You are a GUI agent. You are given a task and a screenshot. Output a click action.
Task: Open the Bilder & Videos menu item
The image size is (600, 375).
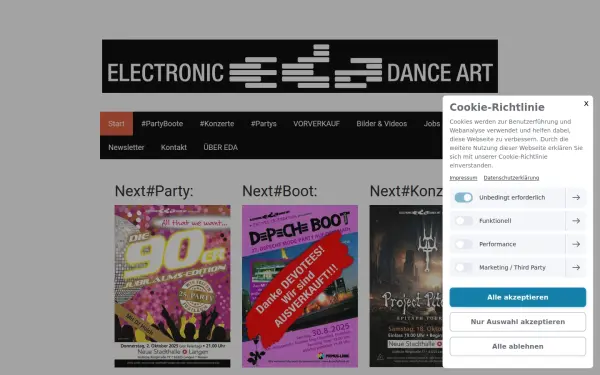coord(382,124)
